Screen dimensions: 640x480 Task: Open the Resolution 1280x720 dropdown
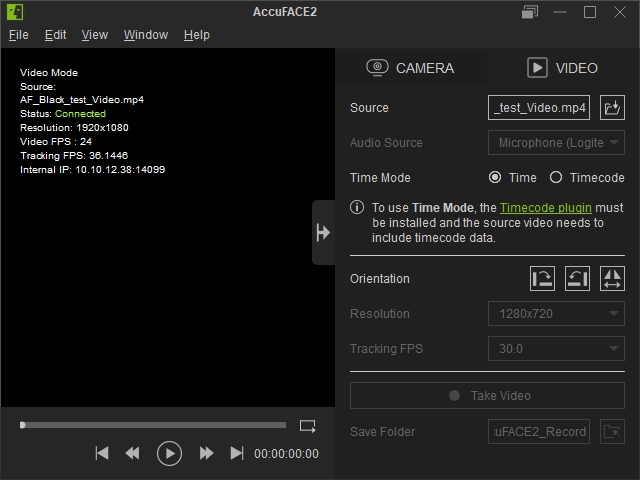tap(556, 313)
